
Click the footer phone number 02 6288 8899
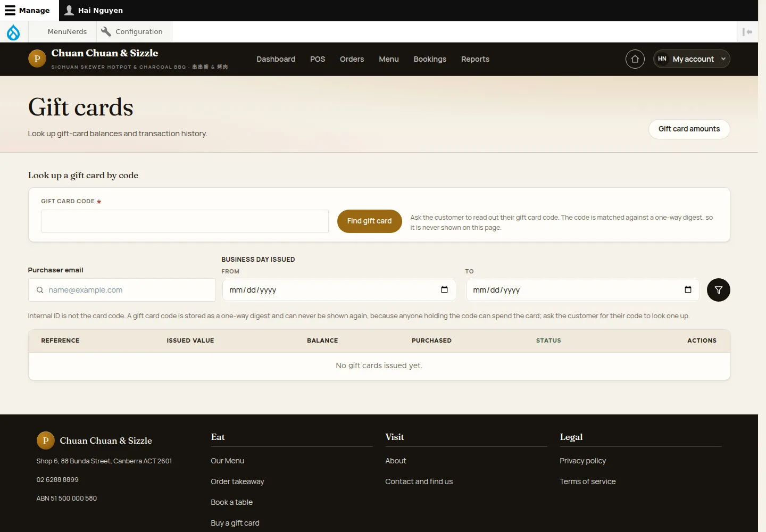57,480
